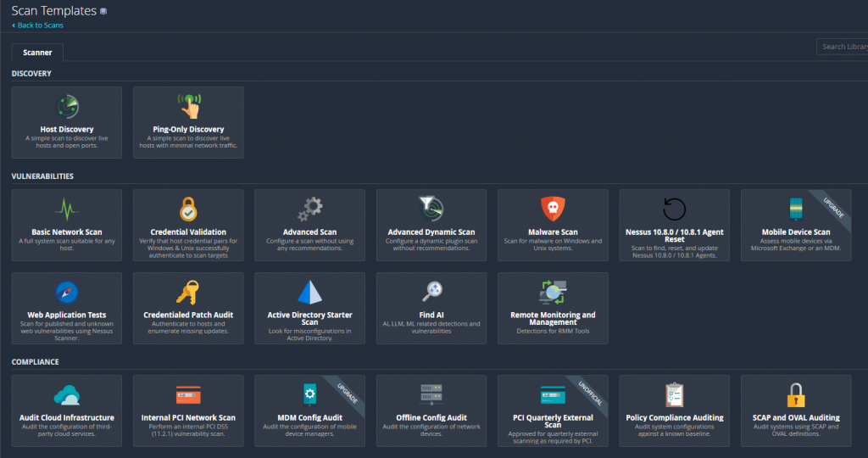Click the Nessus Agent Reset circular arrow icon
The height and width of the screenshot is (458, 868).
(674, 209)
